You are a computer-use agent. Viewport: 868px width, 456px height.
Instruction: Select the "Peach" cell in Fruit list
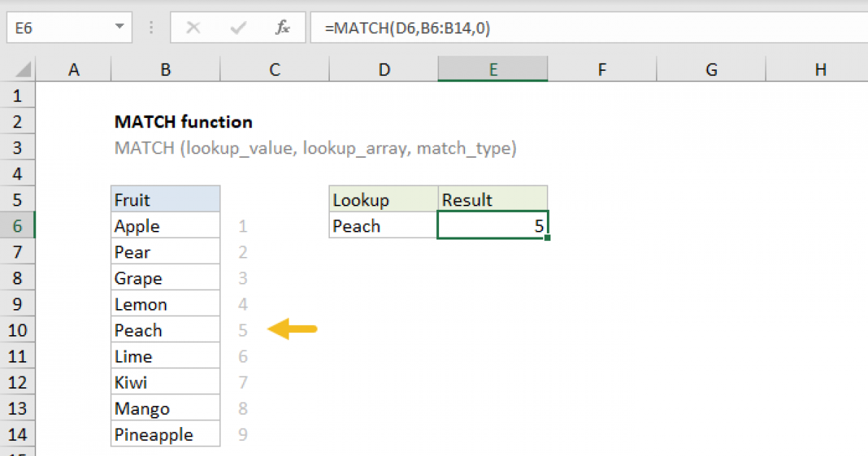(x=166, y=330)
